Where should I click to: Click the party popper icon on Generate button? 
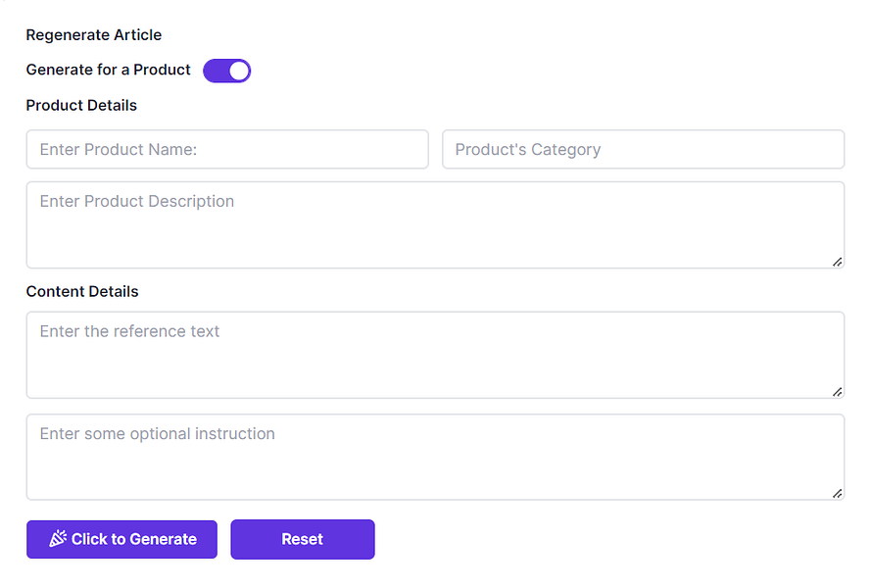(58, 538)
